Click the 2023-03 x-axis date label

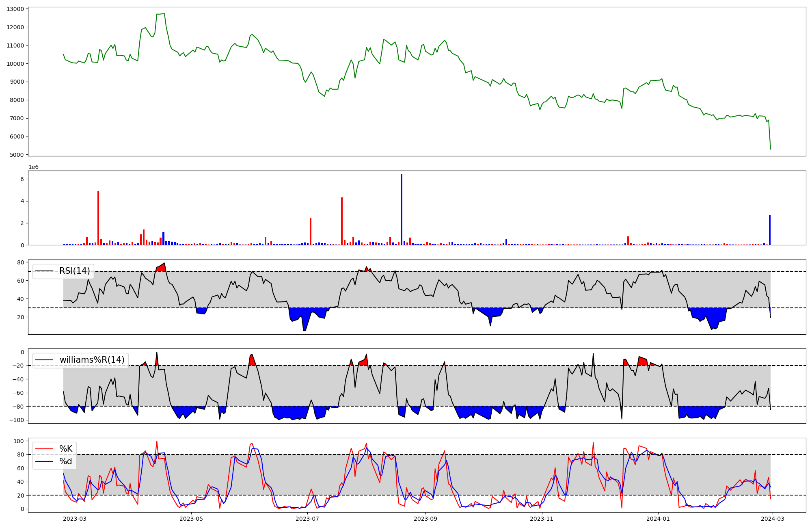pyautogui.click(x=75, y=519)
